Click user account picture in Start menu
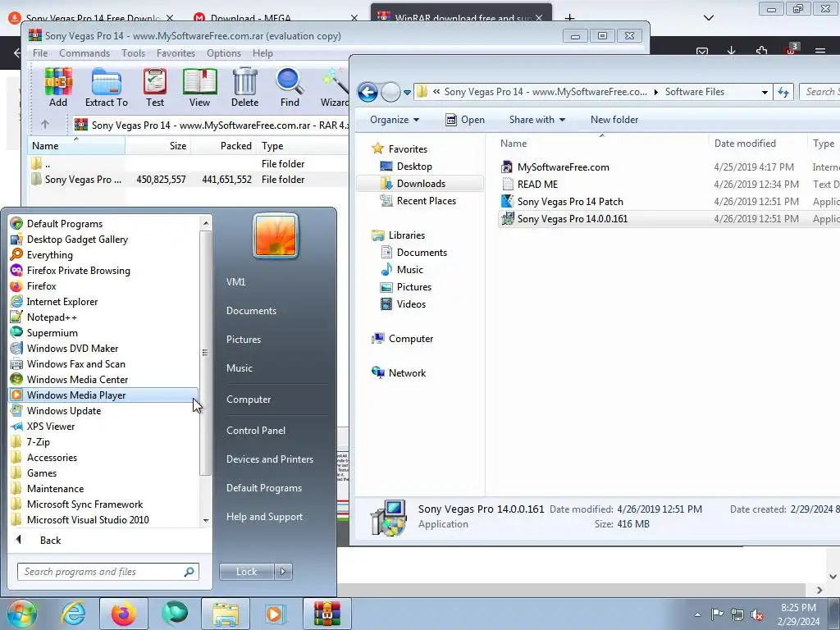 [x=276, y=235]
